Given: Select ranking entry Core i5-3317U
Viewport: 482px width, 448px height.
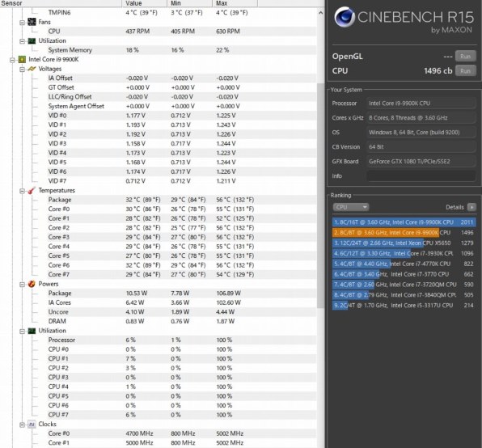Looking at the screenshot, I should click(404, 306).
